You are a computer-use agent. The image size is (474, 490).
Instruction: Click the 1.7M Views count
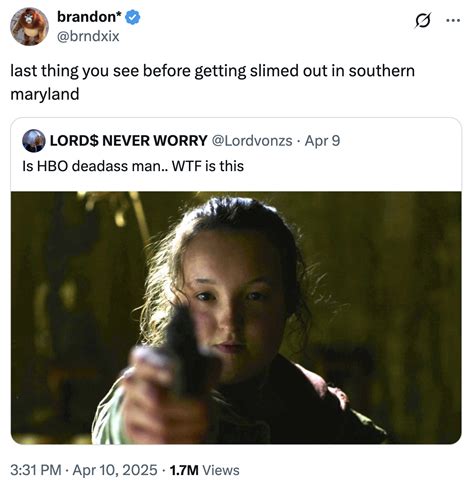204,470
